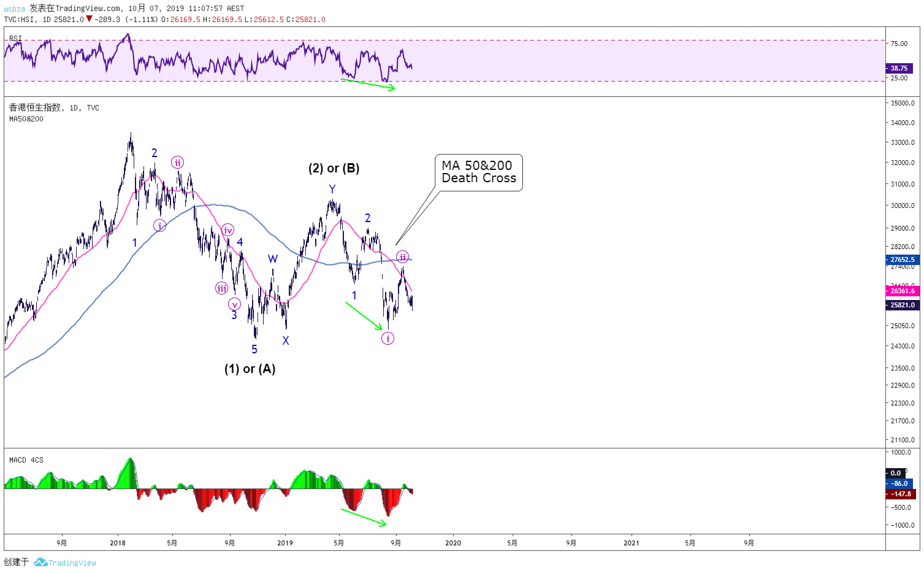Click the MACD 1000.0 axis label

tap(901, 452)
